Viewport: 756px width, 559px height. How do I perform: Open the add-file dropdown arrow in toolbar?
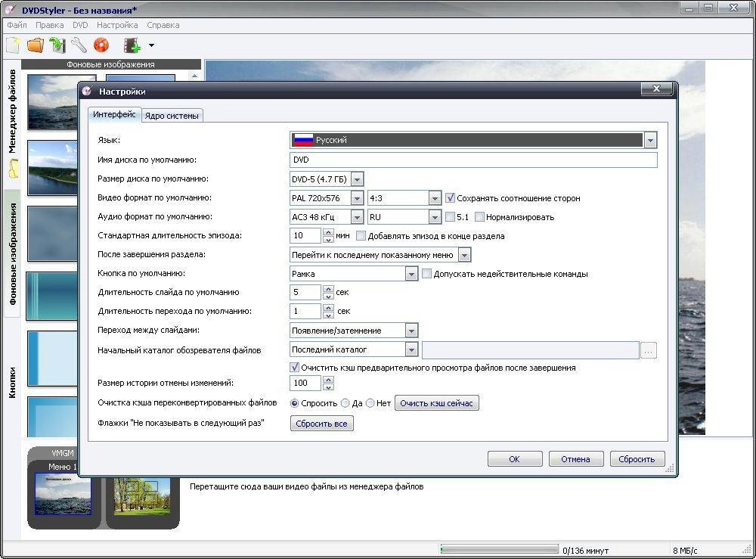click(x=151, y=45)
